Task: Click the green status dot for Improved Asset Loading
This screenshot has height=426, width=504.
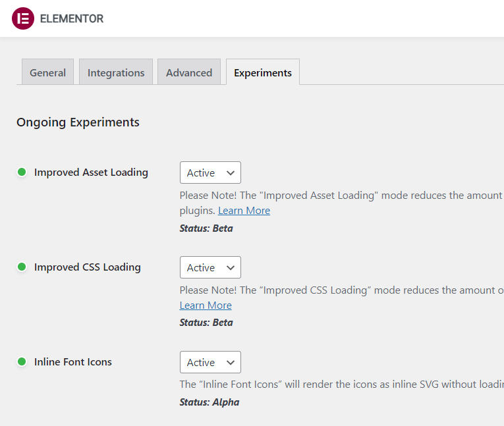Action: [22, 173]
